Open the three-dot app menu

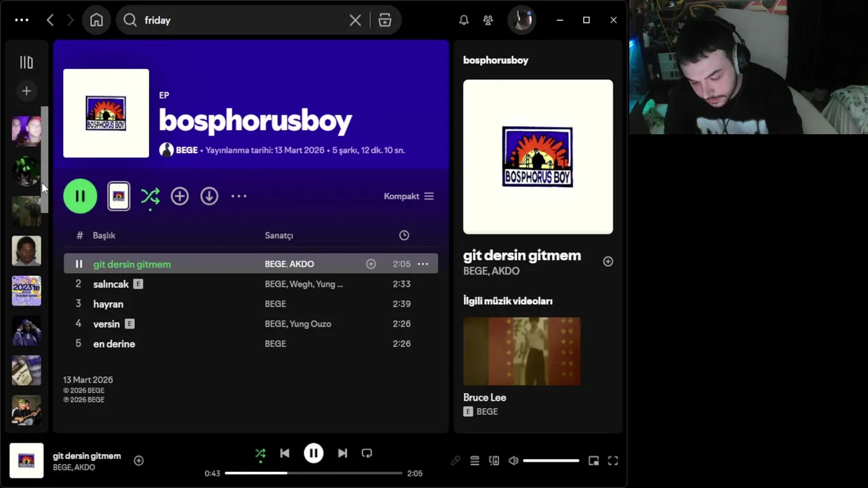coord(22,20)
